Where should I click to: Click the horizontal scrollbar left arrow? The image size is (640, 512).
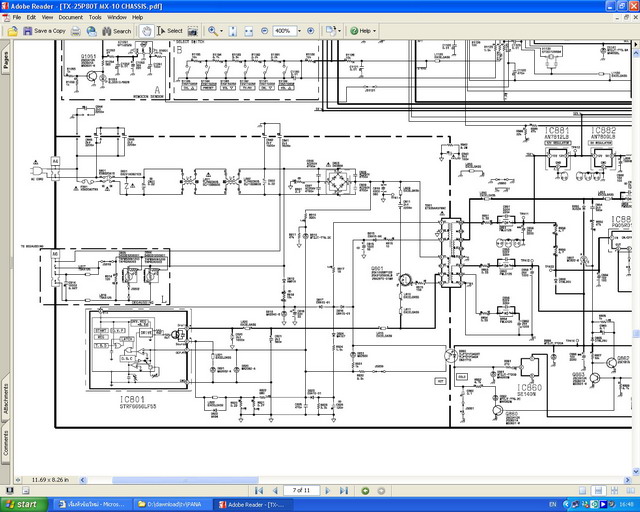tap(83, 480)
